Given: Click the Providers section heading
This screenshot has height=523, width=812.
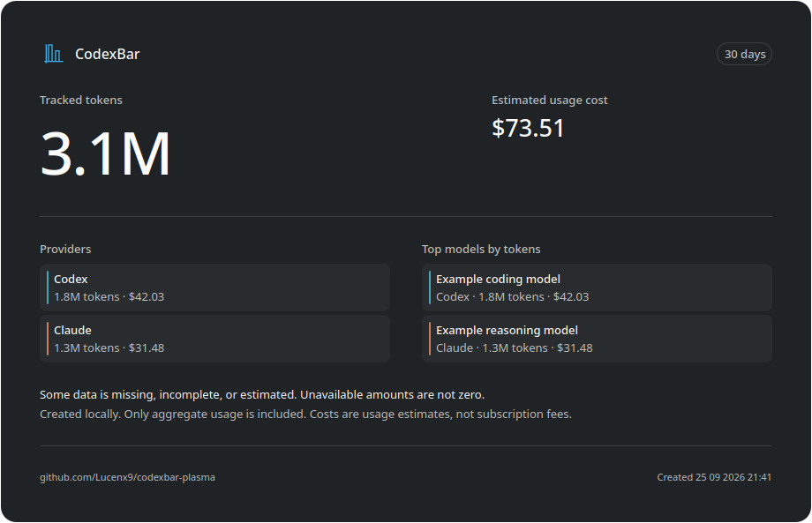Looking at the screenshot, I should coord(65,249).
